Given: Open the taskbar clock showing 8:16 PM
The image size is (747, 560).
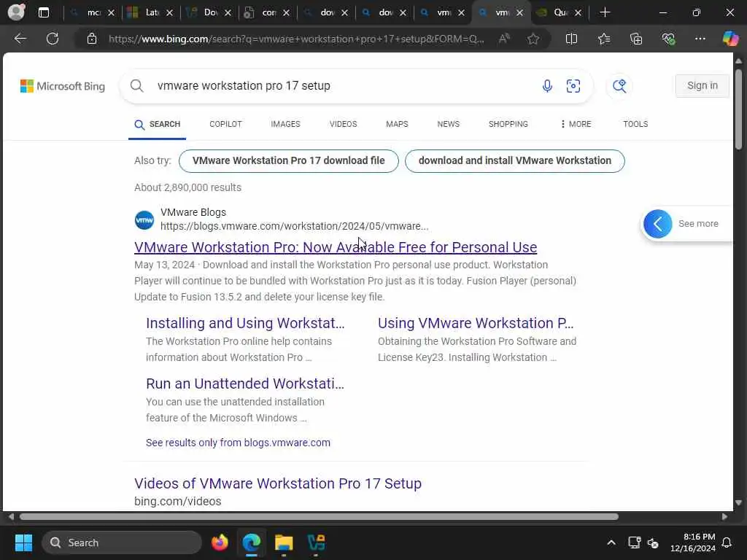Looking at the screenshot, I should (x=693, y=542).
